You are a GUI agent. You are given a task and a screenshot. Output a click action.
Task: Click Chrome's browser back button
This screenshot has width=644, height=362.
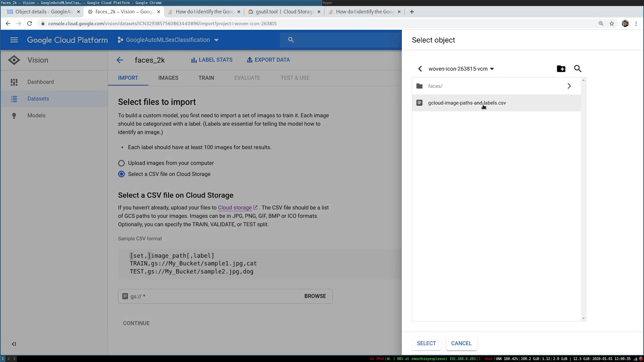pos(8,23)
